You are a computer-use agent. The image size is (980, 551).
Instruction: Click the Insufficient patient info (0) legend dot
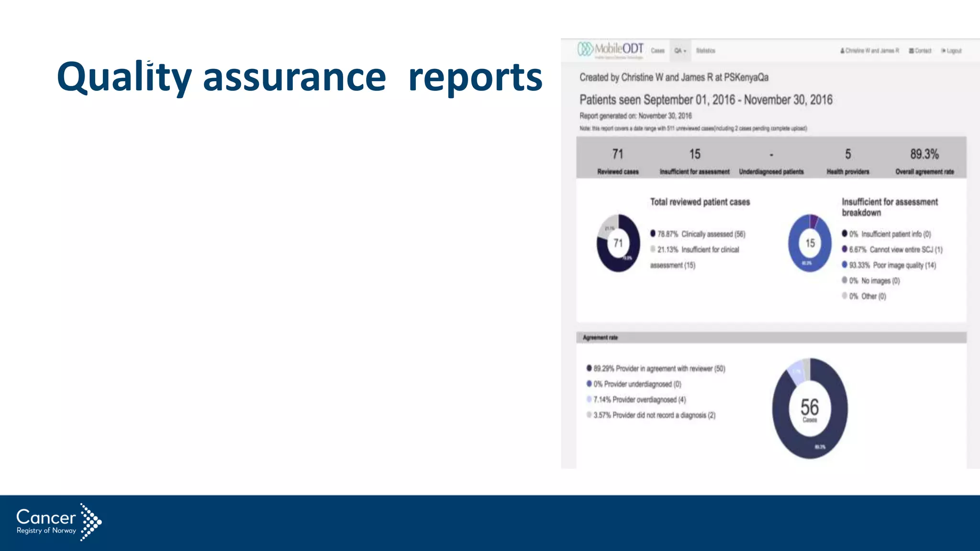(845, 233)
